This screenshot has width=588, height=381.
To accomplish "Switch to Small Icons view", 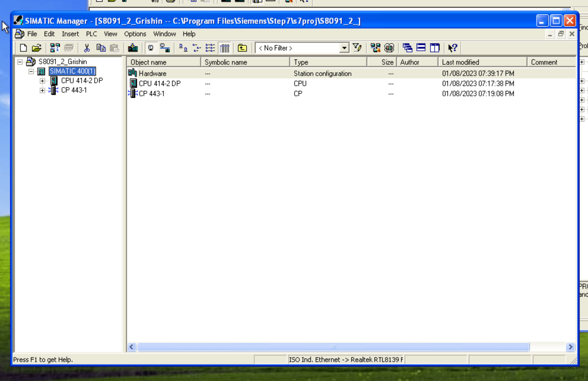I will [x=197, y=48].
